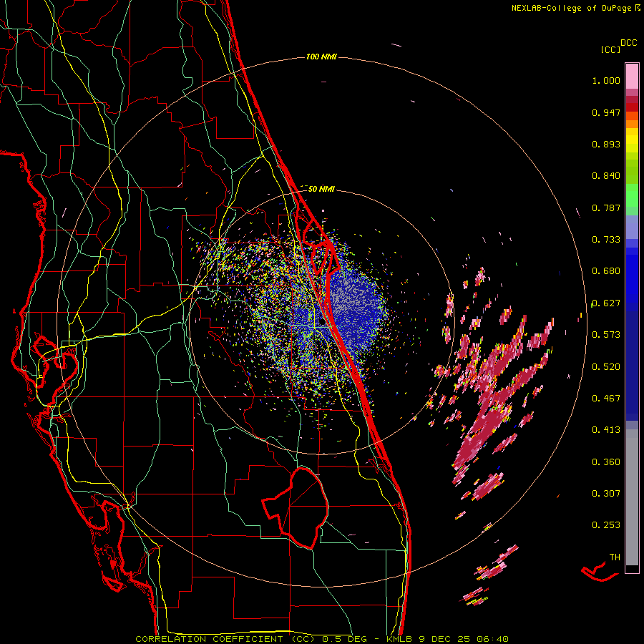Click the [CC] unit label above the color bar
This screenshot has height=644, width=644.
click(x=610, y=49)
